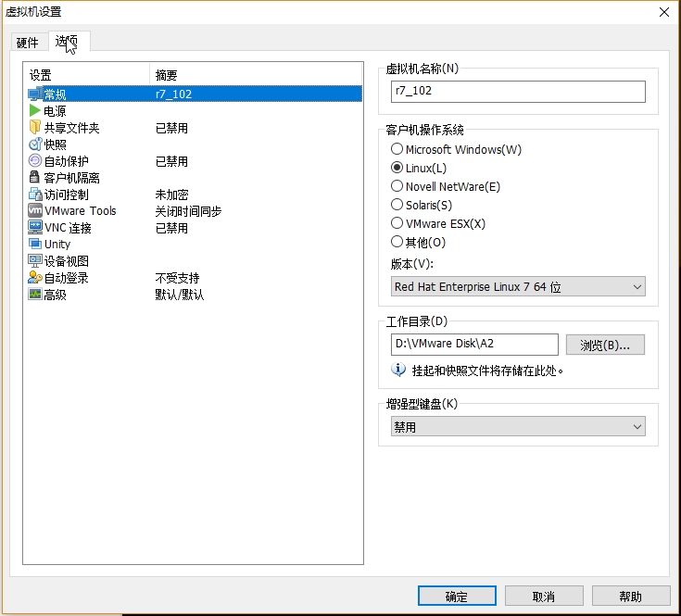Click the VMware Tools vm icon
This screenshot has height=616, width=681.
tap(35, 210)
